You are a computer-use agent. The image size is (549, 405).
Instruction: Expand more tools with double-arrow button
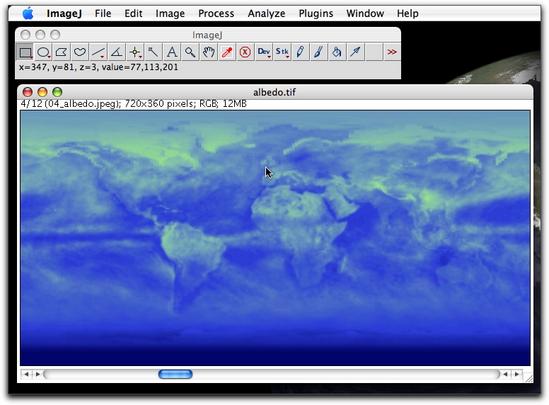coord(391,53)
